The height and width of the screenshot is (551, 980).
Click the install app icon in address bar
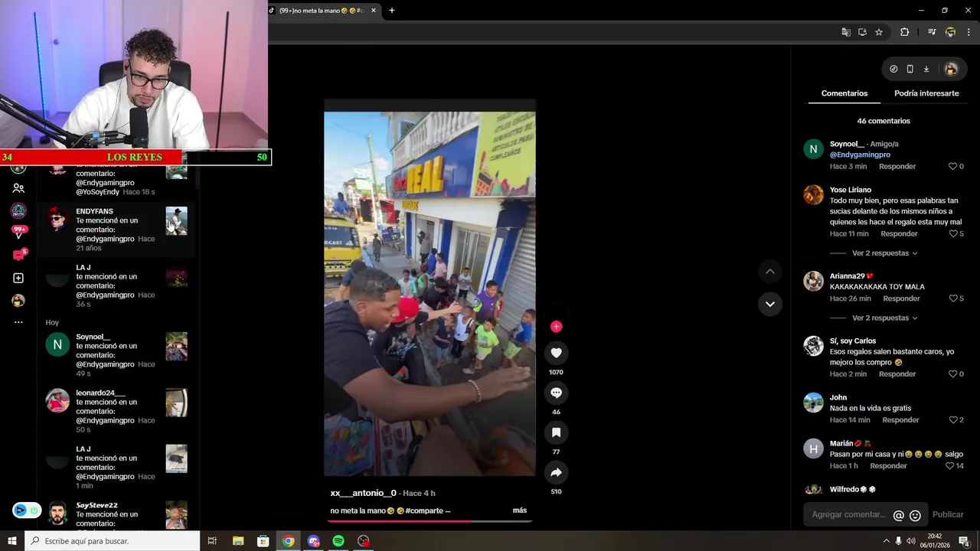click(862, 32)
